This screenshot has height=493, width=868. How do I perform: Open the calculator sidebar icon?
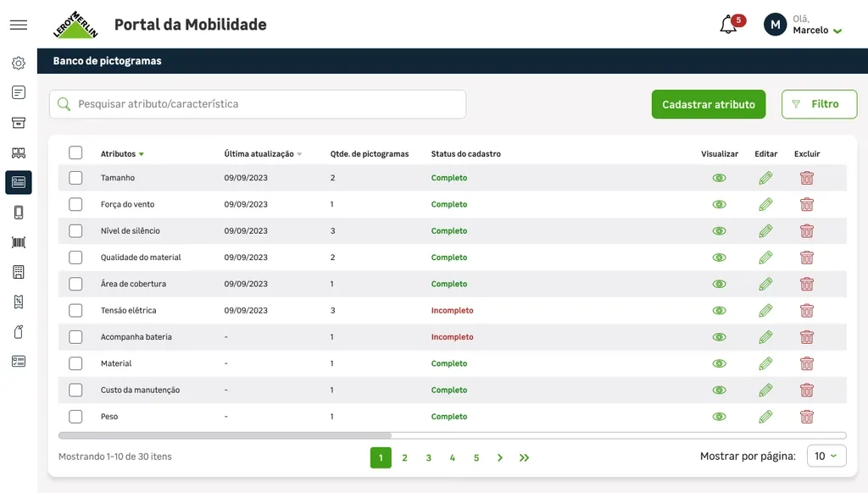click(x=19, y=272)
